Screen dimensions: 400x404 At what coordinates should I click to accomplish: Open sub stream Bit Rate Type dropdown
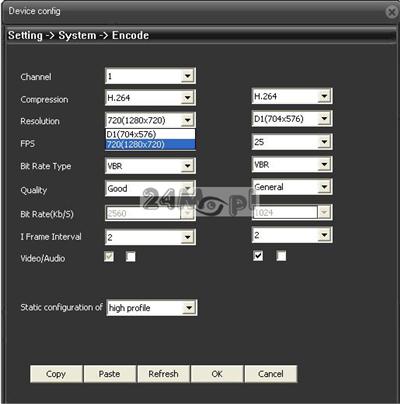[292, 164]
